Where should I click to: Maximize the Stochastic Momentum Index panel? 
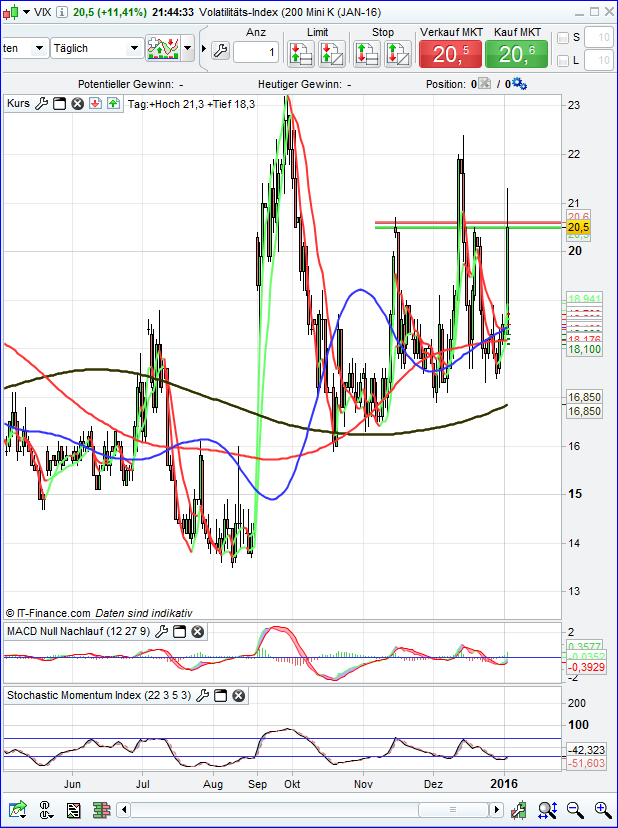pyautogui.click(x=221, y=695)
